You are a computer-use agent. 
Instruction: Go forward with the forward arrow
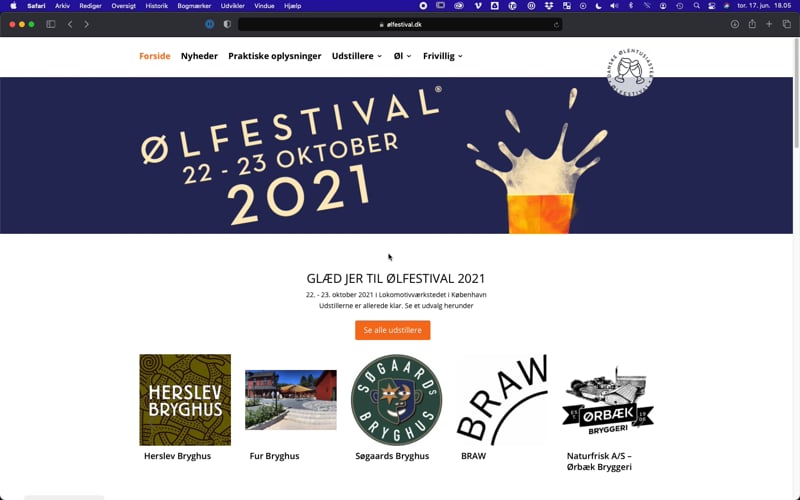[x=86, y=24]
